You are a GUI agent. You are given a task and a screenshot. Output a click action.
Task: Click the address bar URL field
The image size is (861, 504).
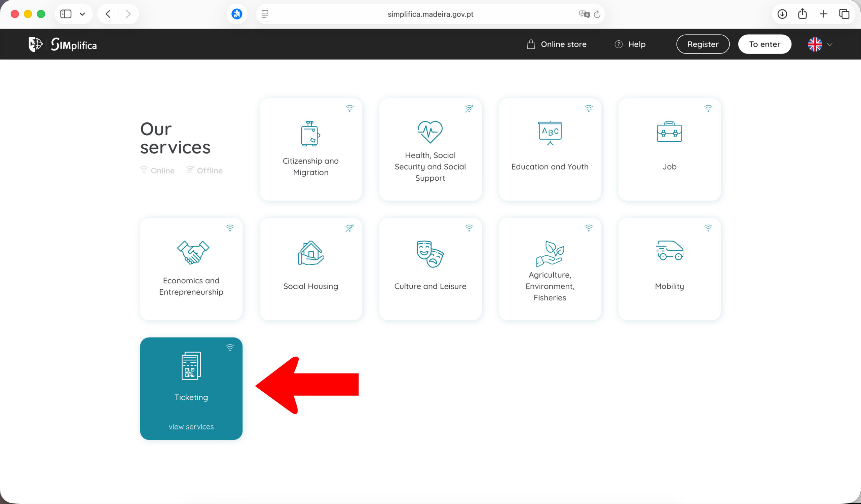click(430, 14)
